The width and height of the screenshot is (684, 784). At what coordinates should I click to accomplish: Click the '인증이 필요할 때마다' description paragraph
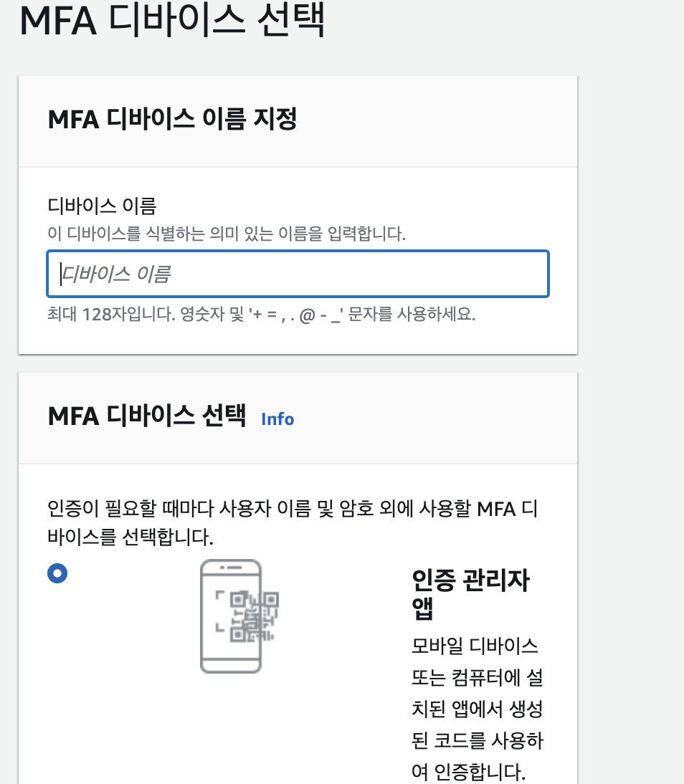293,522
